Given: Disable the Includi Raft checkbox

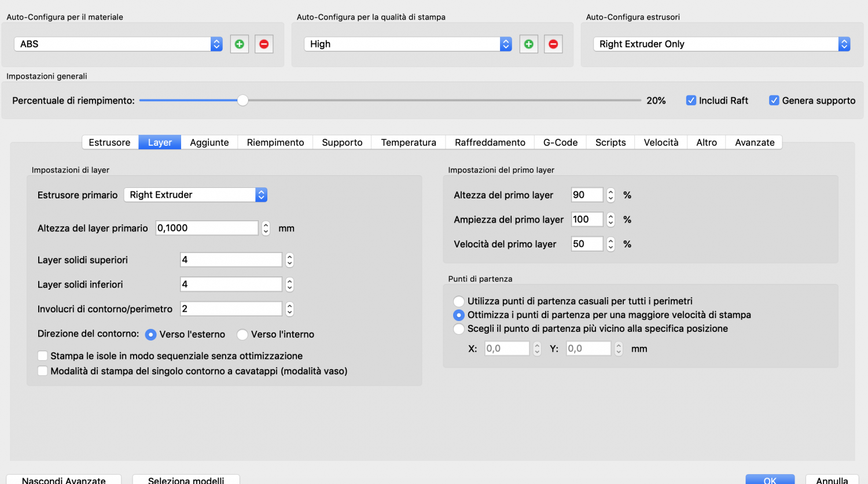Looking at the screenshot, I should 691,101.
